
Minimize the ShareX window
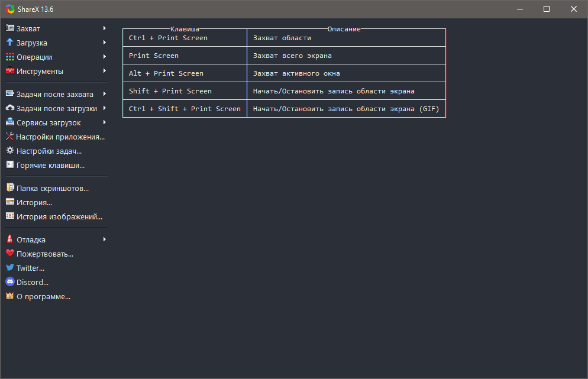click(520, 9)
